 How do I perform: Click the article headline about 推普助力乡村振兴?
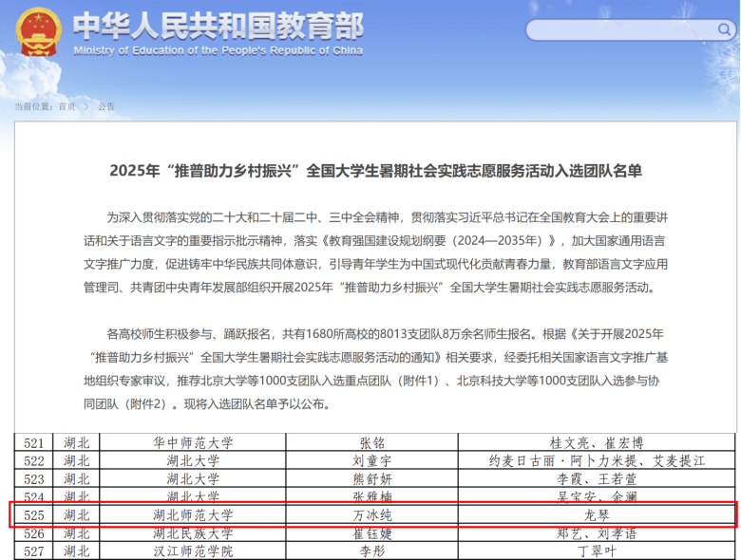375,171
